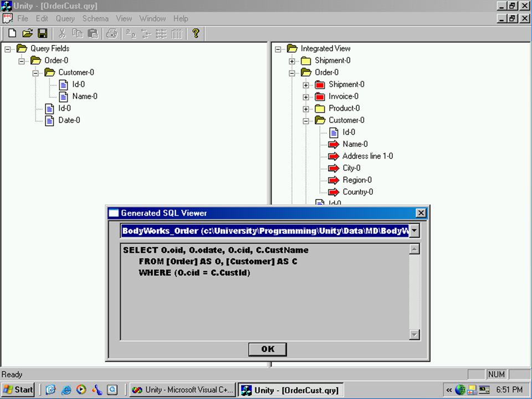Viewport: 532px width, 399px height.
Task: Click the Print toolbar icon
Action: [112, 33]
